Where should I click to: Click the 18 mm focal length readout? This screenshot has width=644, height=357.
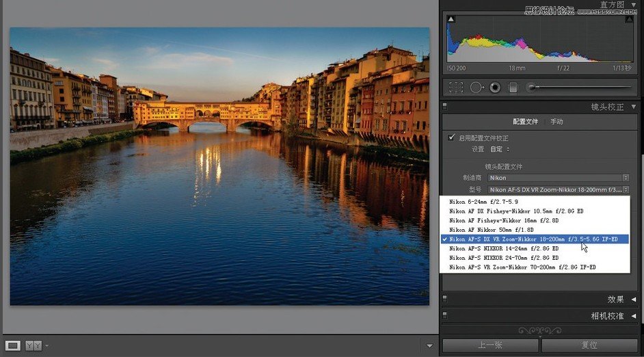coord(517,68)
